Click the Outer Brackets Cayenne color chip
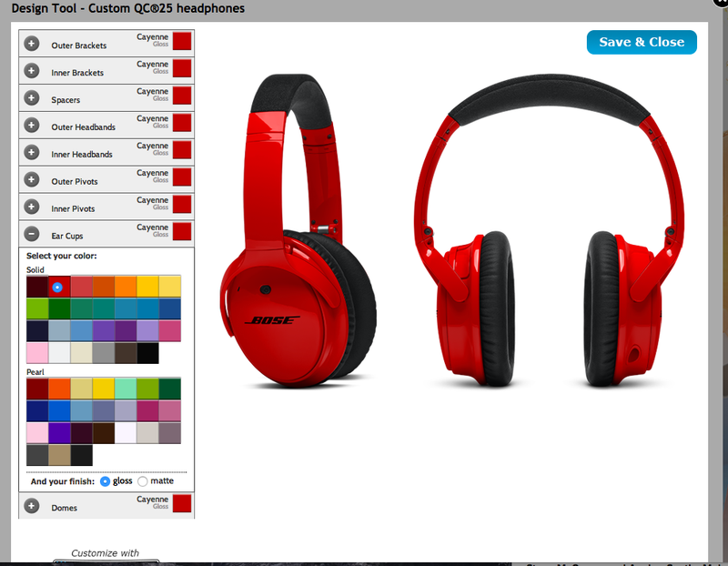 182,41
